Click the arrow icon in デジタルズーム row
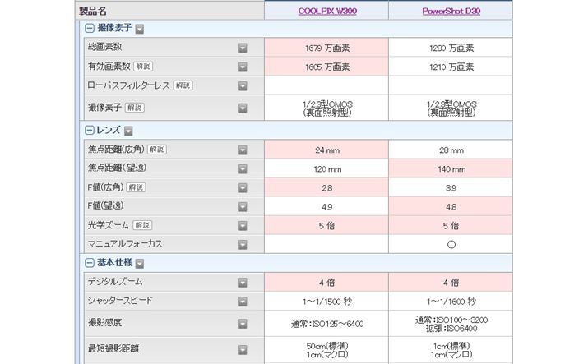Viewport: 588px width, 364px height. pos(243,283)
